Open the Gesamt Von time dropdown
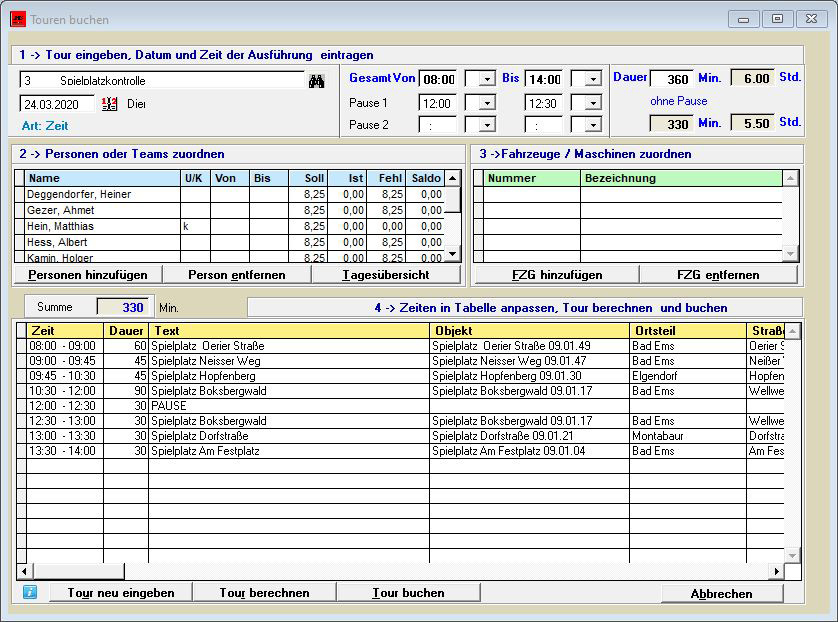The image size is (838, 622). 485,80
